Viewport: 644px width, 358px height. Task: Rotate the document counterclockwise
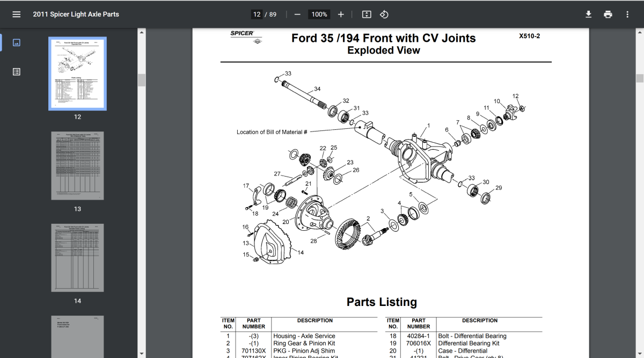(x=384, y=14)
